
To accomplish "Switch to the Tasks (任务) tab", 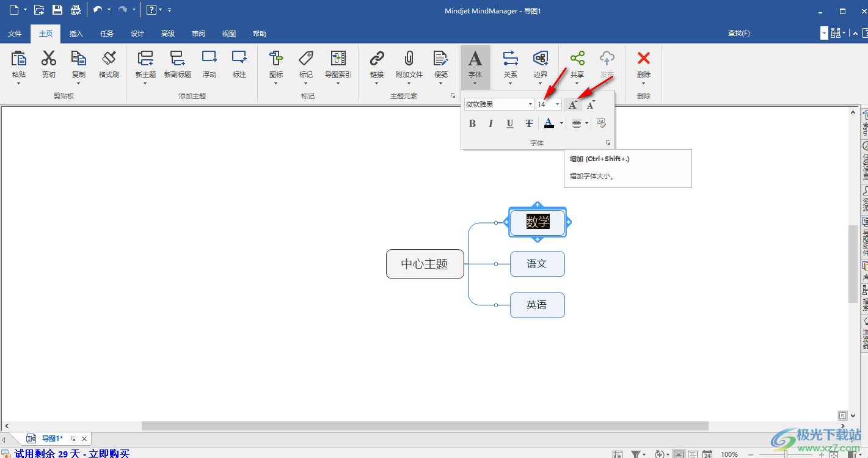I will [x=107, y=34].
